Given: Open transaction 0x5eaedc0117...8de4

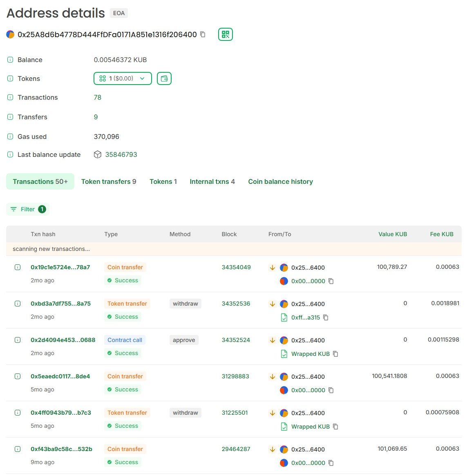Looking at the screenshot, I should coord(60,376).
